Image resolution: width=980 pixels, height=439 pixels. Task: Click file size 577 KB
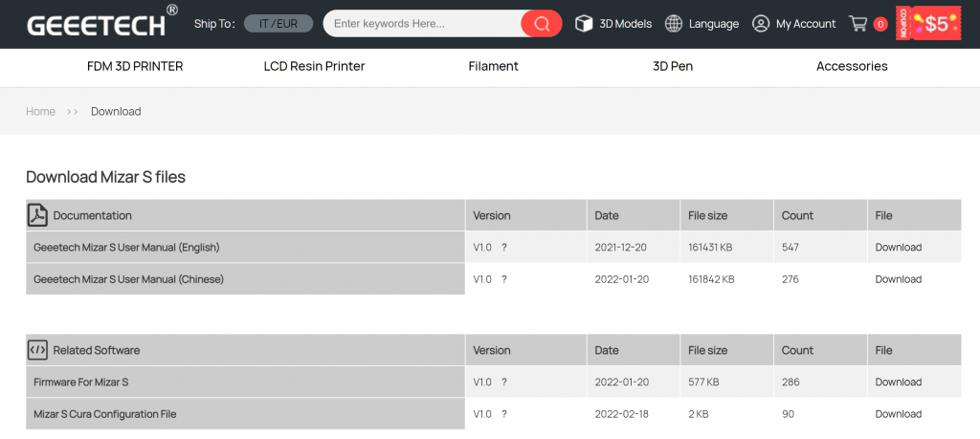pyautogui.click(x=703, y=383)
